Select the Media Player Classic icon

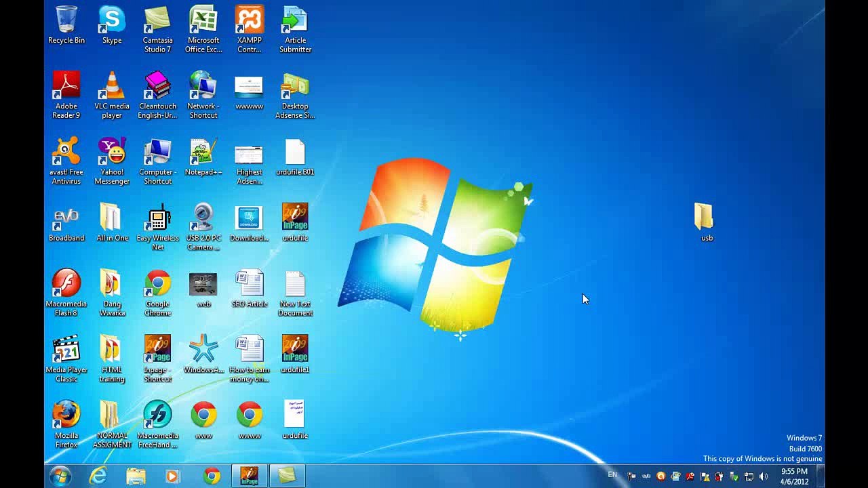[66, 359]
